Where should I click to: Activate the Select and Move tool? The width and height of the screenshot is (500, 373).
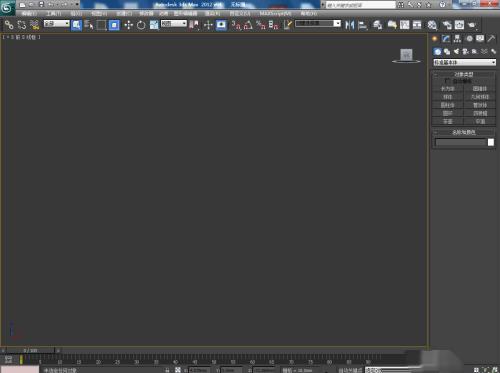point(128,25)
